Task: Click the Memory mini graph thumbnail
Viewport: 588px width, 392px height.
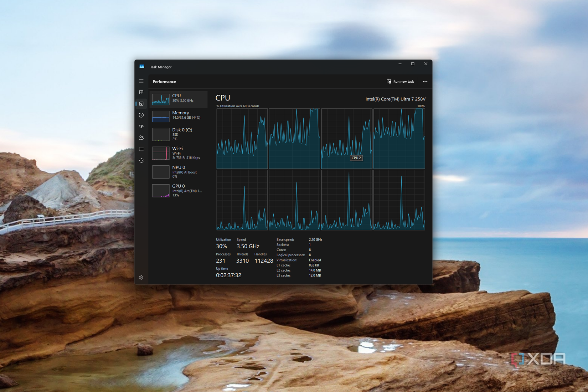Action: (161, 117)
